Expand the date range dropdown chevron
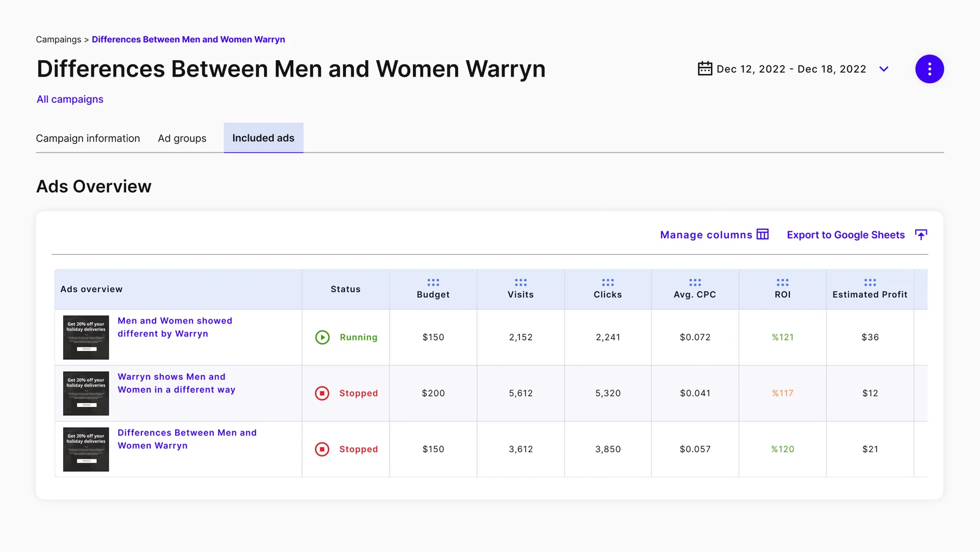 point(884,69)
